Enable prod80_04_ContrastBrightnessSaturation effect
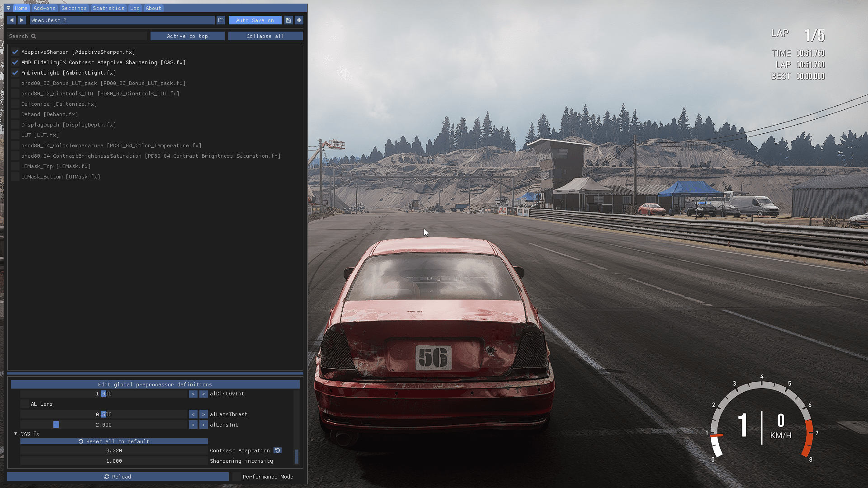The image size is (868, 488). (15, 156)
